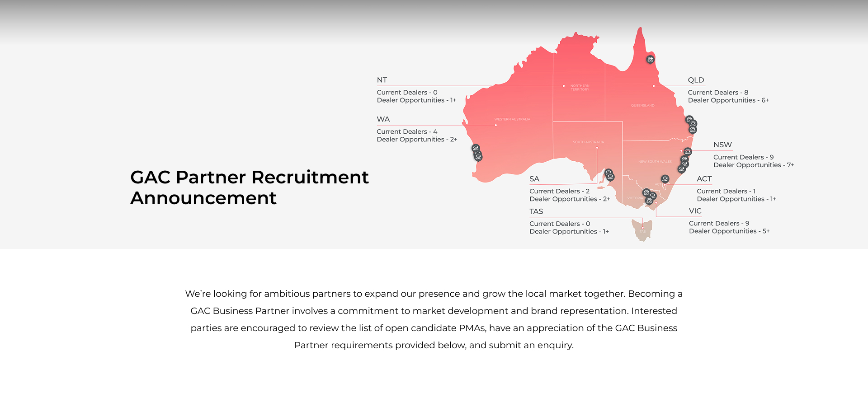This screenshot has width=868, height=407.
Task: Click "Current Dealers - 9" under VIC
Action: 719,224
